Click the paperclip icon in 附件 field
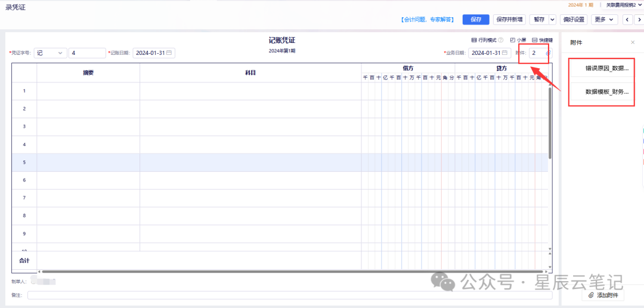644x308 pixels. tap(548, 53)
